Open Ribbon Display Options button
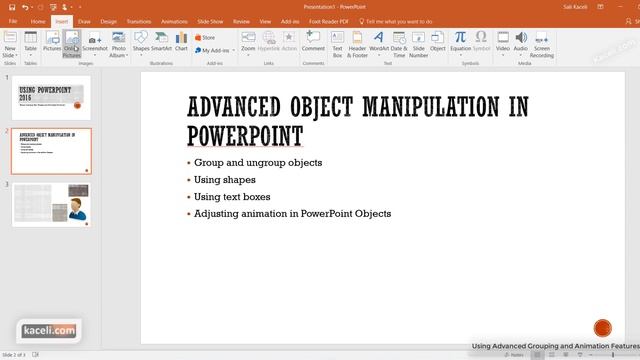640x360 pixels. tap(600, 7)
